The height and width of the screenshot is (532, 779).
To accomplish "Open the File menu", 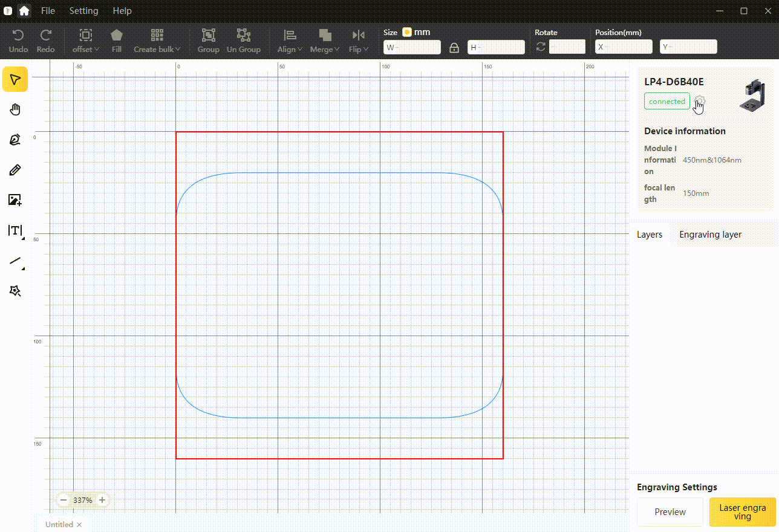I will click(x=48, y=11).
